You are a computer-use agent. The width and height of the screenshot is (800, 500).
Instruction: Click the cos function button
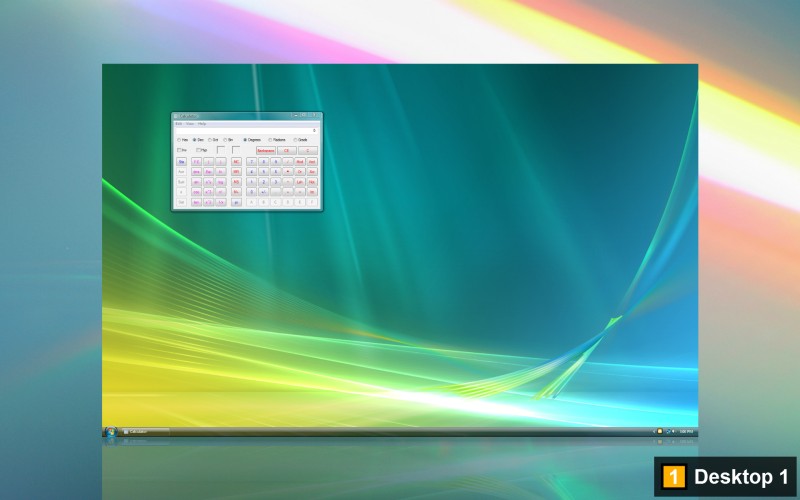click(x=196, y=192)
